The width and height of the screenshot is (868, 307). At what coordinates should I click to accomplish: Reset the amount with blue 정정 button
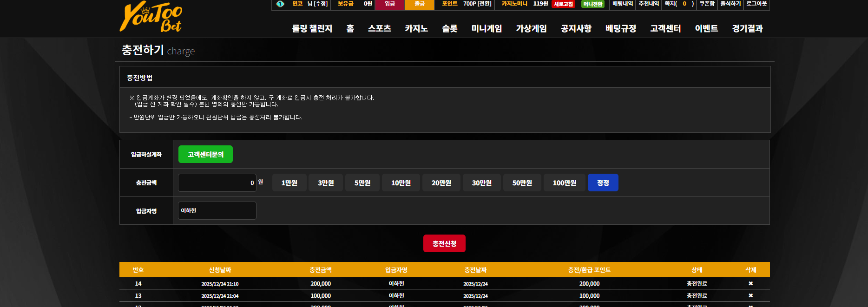coord(603,183)
